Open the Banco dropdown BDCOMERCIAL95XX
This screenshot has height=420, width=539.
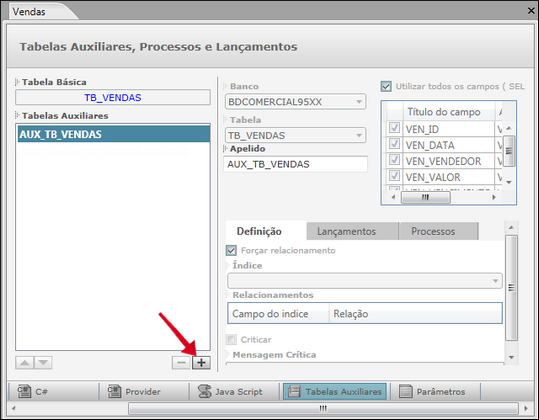(x=296, y=102)
